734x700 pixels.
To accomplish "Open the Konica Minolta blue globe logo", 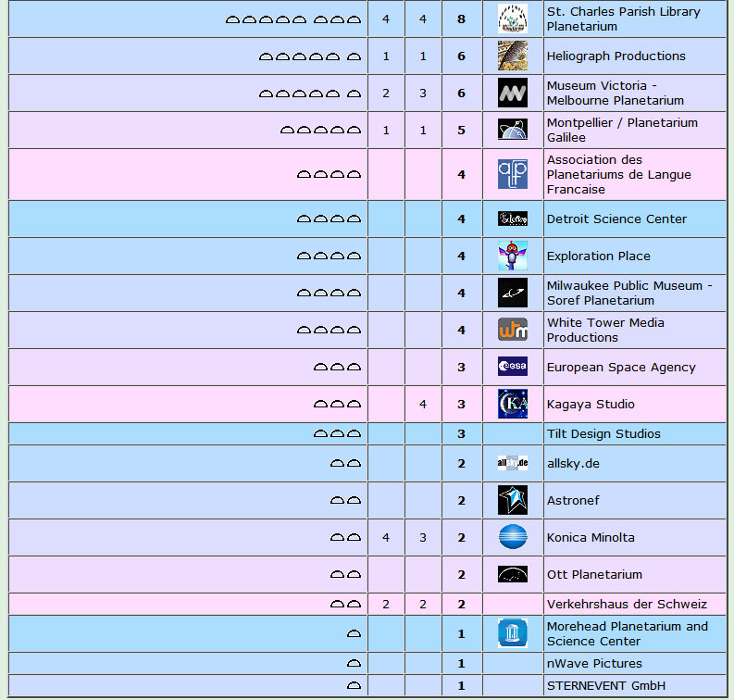I will coord(513,537).
